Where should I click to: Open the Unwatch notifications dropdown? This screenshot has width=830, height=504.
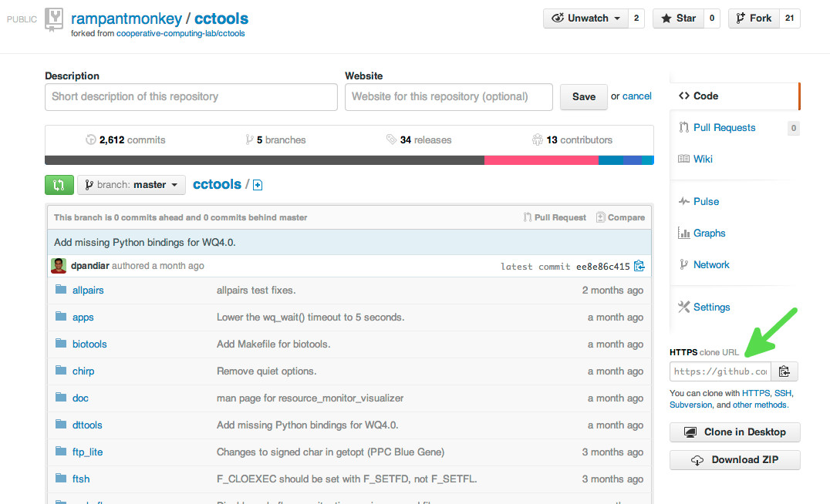pos(586,18)
